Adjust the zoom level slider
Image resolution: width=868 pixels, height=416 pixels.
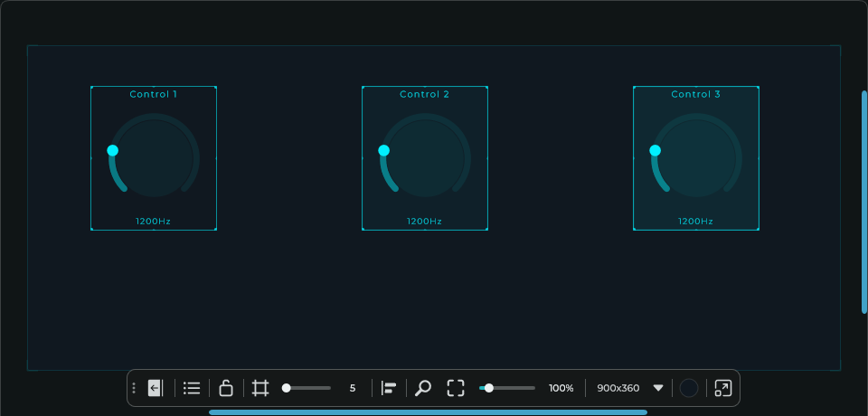(x=507, y=388)
